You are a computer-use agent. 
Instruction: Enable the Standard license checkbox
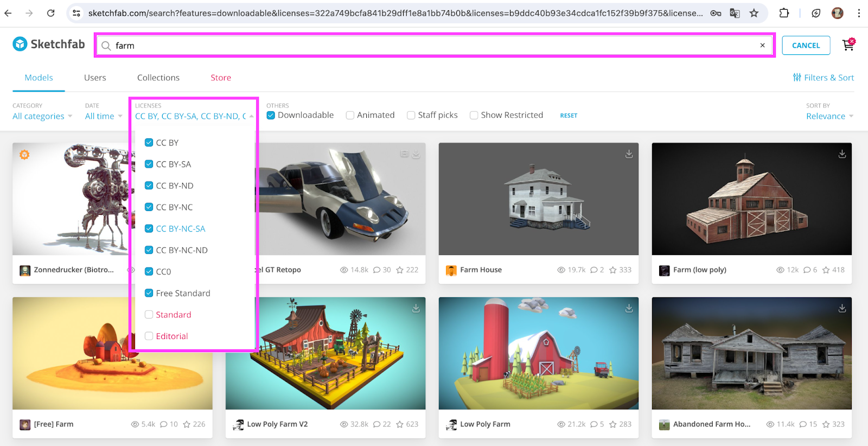[149, 315]
